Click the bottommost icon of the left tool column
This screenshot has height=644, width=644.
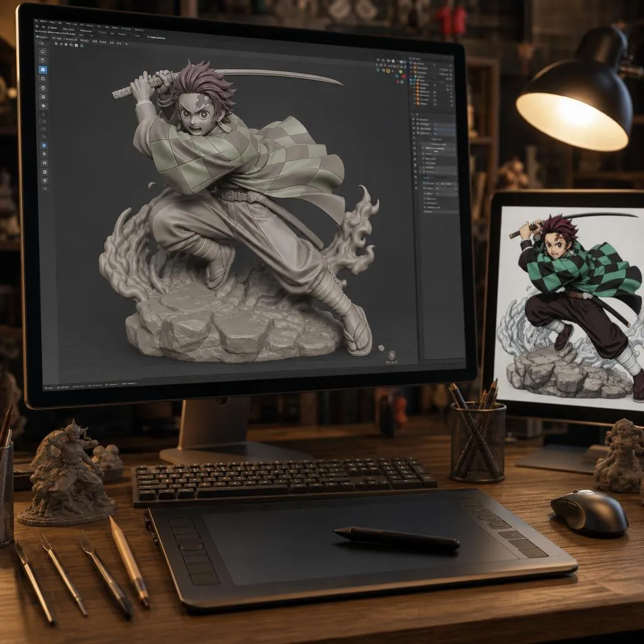click(46, 189)
